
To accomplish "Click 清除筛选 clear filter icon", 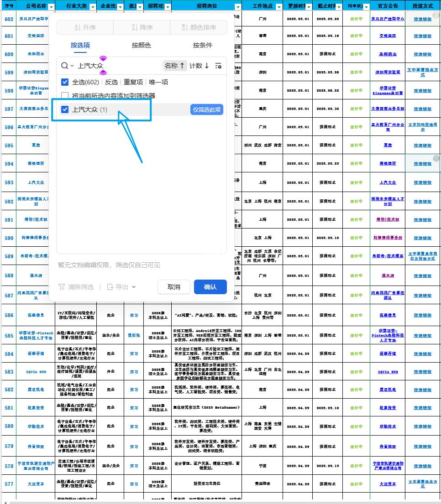I will pyautogui.click(x=62, y=287).
